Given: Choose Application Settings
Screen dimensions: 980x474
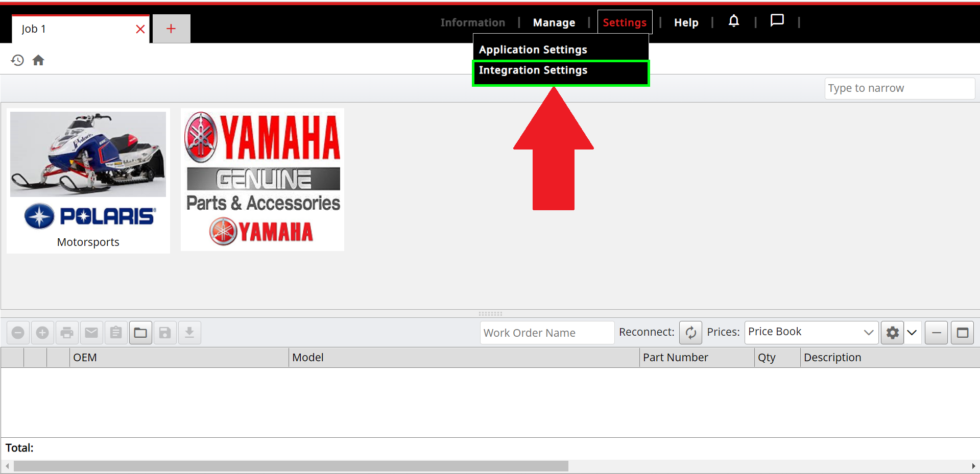Looking at the screenshot, I should tap(561, 49).
